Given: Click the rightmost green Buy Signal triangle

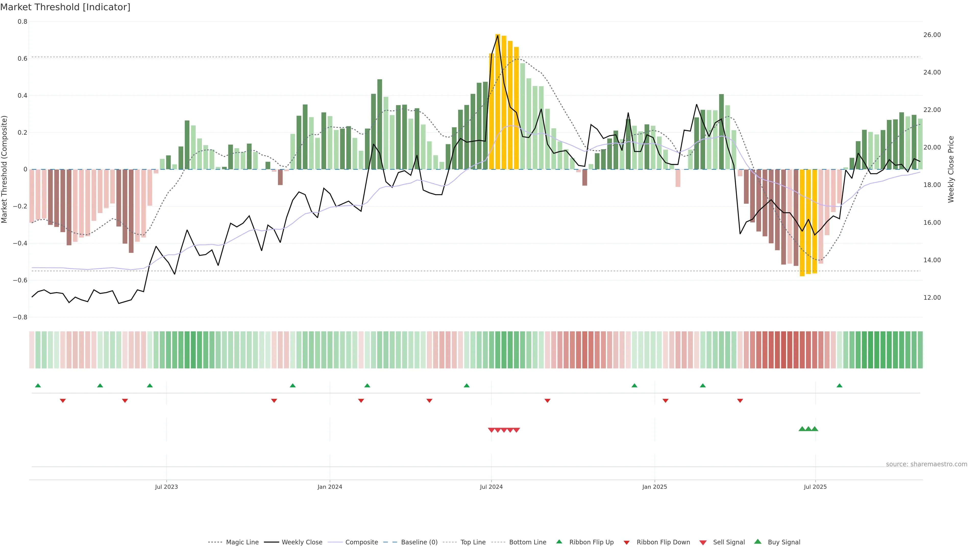Looking at the screenshot, I should click(x=815, y=429).
